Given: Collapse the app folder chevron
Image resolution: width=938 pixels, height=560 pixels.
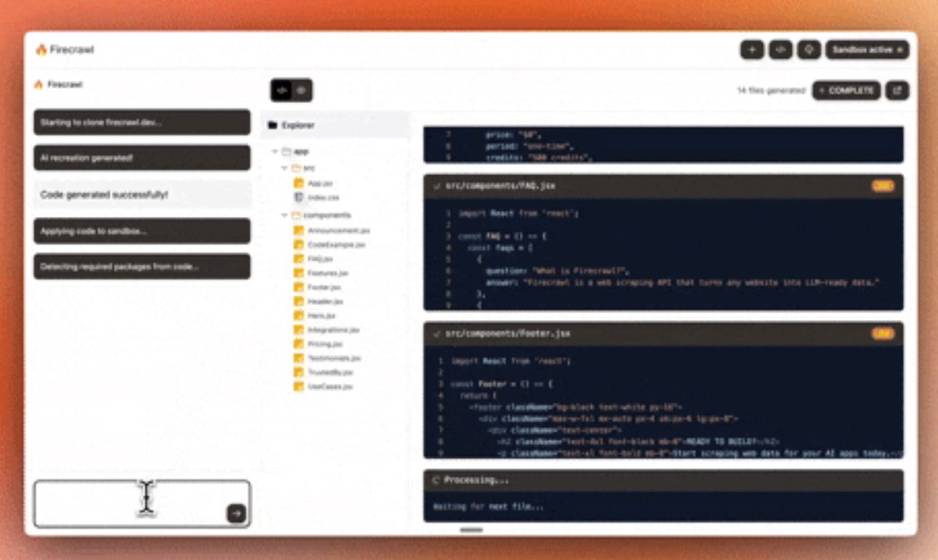Looking at the screenshot, I should [275, 152].
